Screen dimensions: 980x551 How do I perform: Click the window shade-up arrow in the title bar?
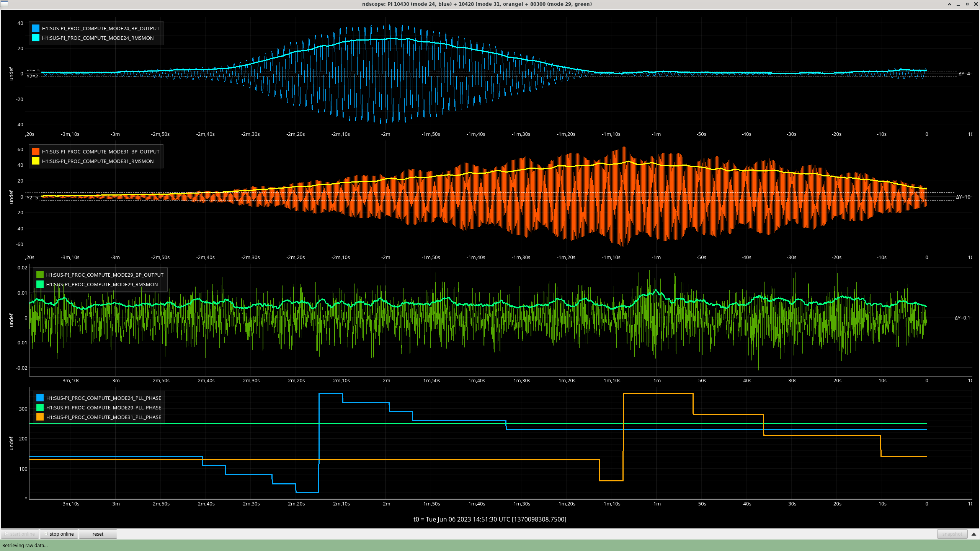[x=949, y=4]
